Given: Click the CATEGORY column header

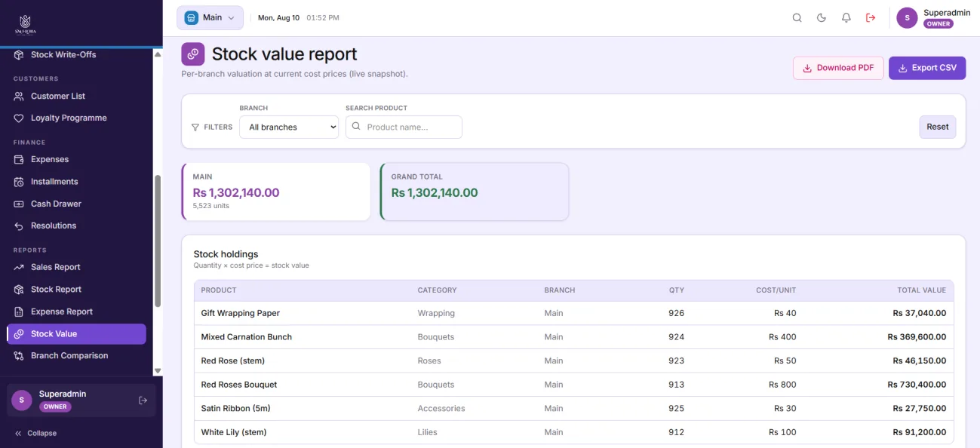Looking at the screenshot, I should (438, 290).
